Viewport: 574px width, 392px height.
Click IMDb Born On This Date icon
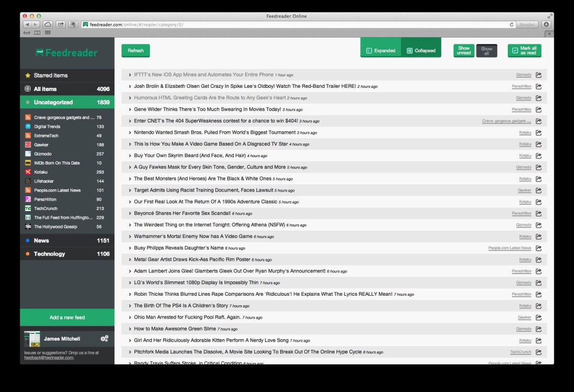[28, 163]
